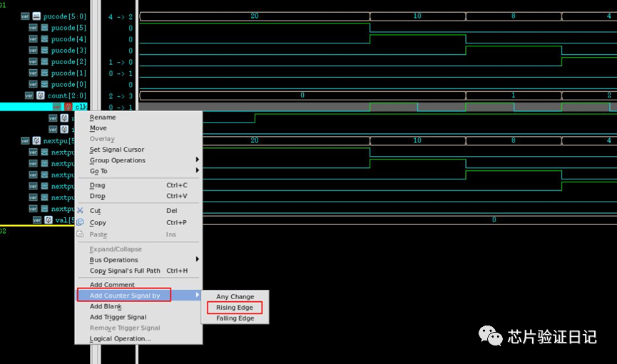Click pucode[1] value '0 -> 1'
The width and height of the screenshot is (617, 364).
pyautogui.click(x=121, y=73)
